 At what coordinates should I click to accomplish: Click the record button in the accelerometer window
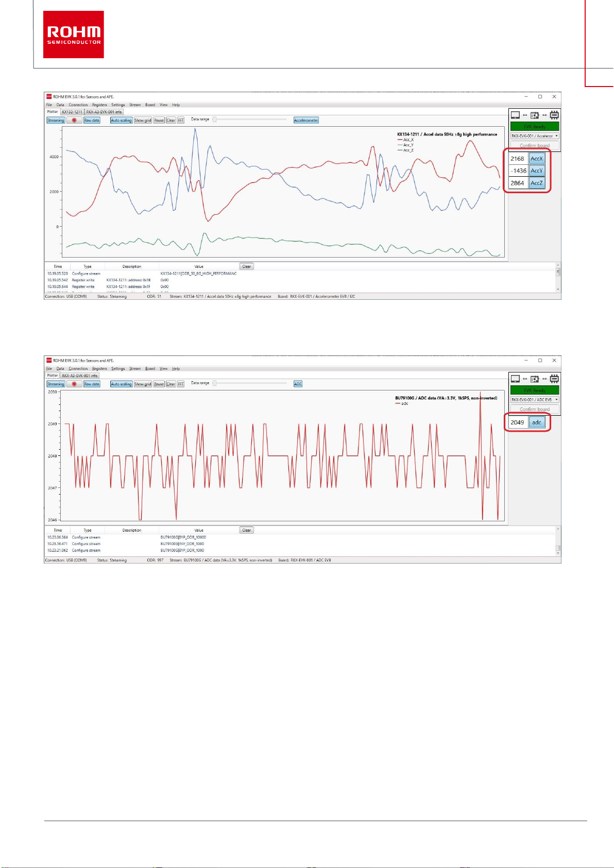74,121
